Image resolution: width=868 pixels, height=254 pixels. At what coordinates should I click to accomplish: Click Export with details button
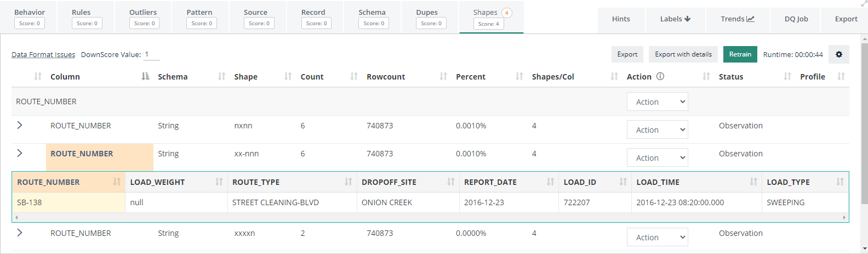coord(683,54)
